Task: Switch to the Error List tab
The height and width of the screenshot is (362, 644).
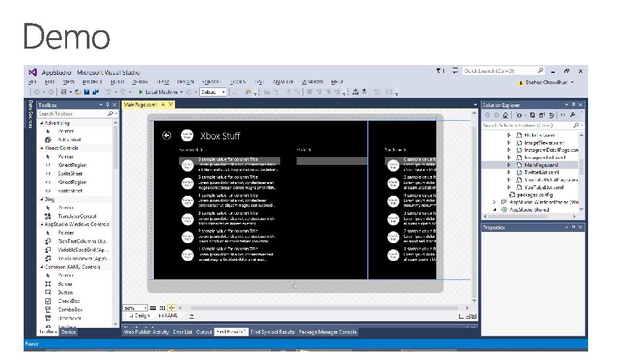Action: pos(183,332)
